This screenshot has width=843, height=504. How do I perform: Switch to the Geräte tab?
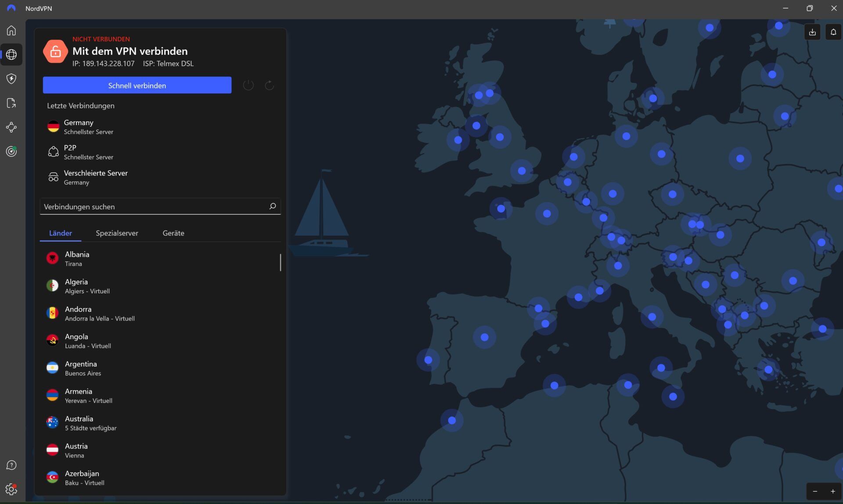tap(173, 233)
